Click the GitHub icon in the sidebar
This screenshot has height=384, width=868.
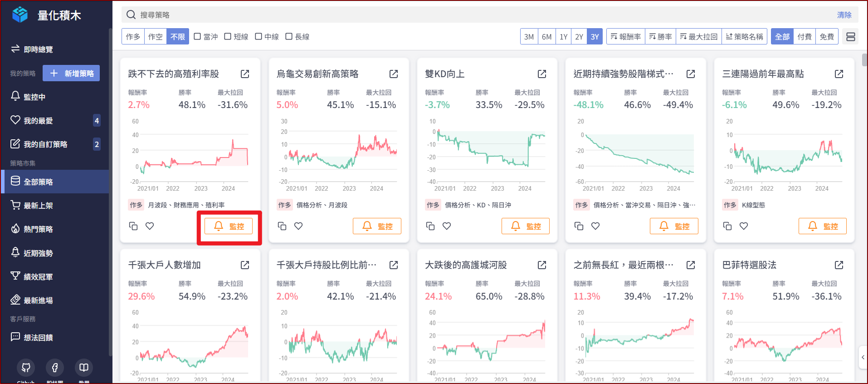coord(26,367)
